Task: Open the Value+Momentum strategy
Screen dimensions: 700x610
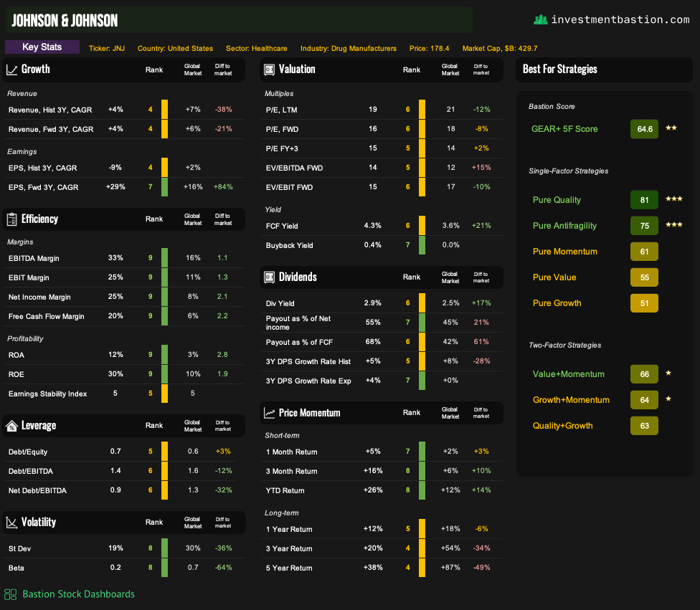Action: coord(568,374)
